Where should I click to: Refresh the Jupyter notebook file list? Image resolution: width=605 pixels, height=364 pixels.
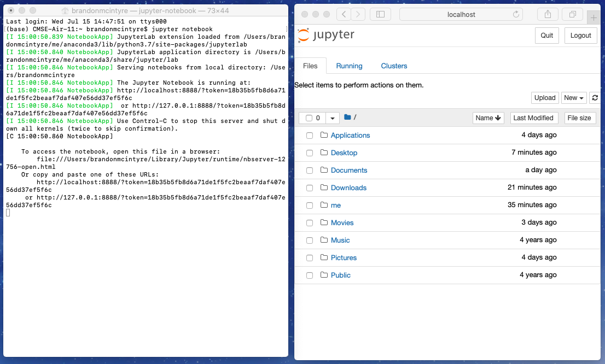point(595,98)
